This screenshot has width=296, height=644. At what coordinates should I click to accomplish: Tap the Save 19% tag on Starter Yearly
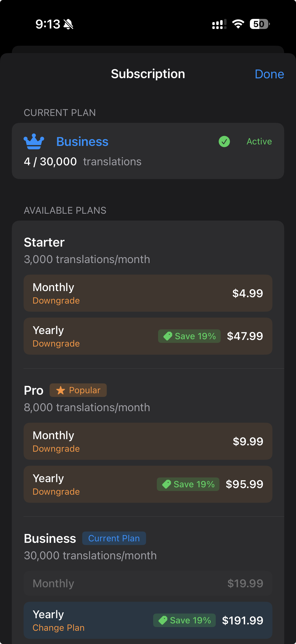pyautogui.click(x=189, y=336)
